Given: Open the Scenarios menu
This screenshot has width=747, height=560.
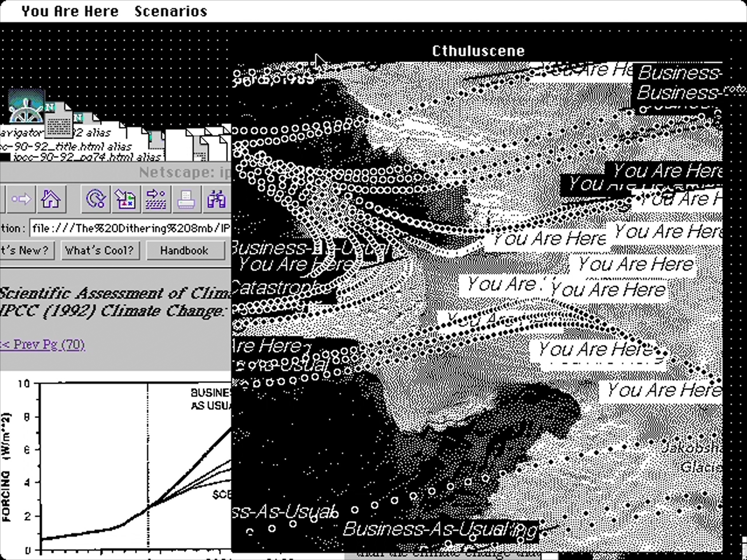Looking at the screenshot, I should (x=171, y=11).
